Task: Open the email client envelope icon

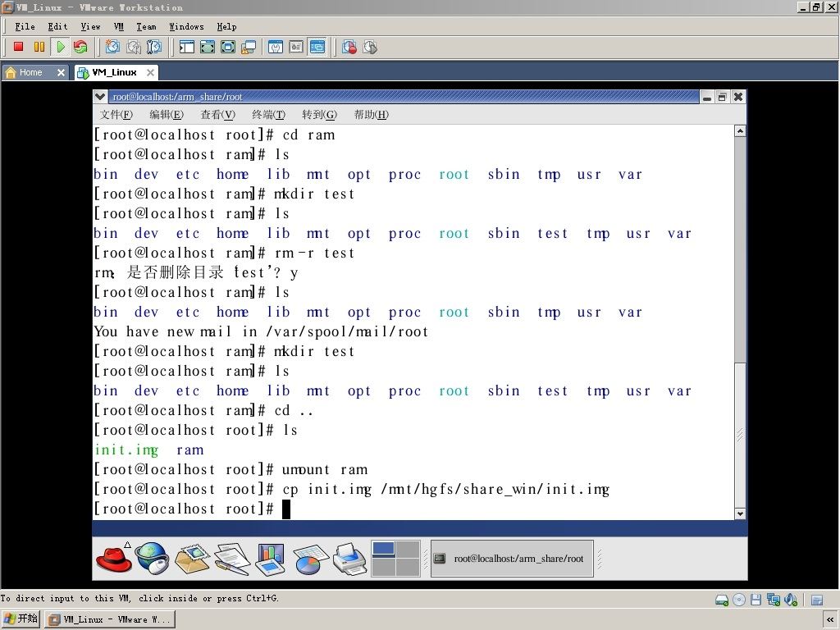Action: (x=192, y=558)
